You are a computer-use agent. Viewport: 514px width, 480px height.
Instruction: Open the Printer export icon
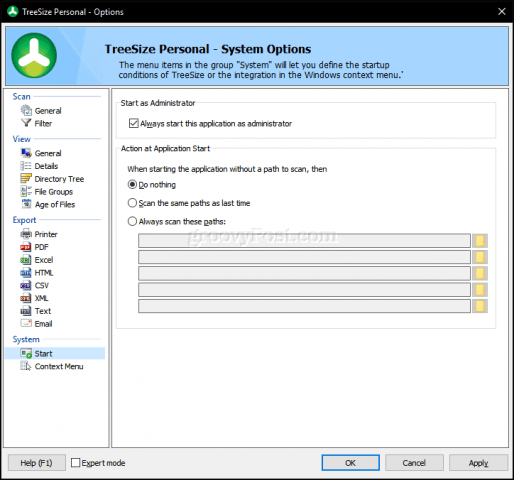[x=26, y=234]
